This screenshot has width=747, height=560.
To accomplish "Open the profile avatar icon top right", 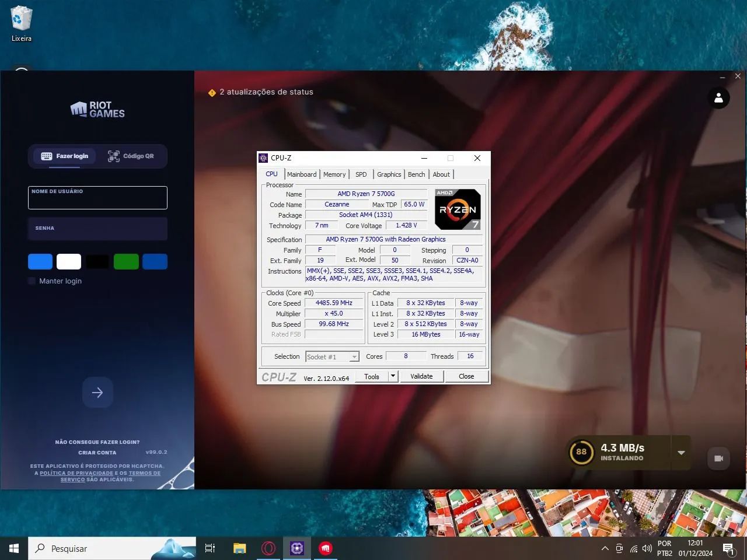I will [718, 98].
